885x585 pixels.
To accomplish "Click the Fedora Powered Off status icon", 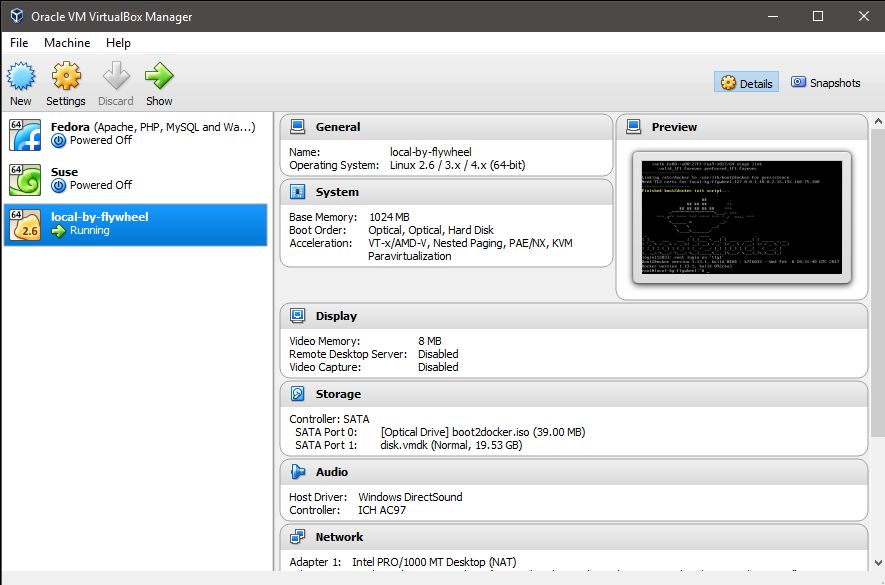I will 58,141.
